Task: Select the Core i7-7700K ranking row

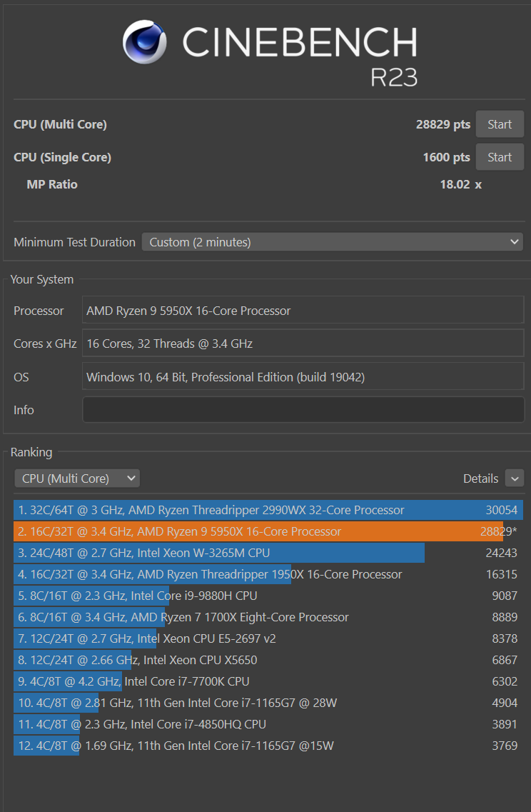Action: point(268,681)
